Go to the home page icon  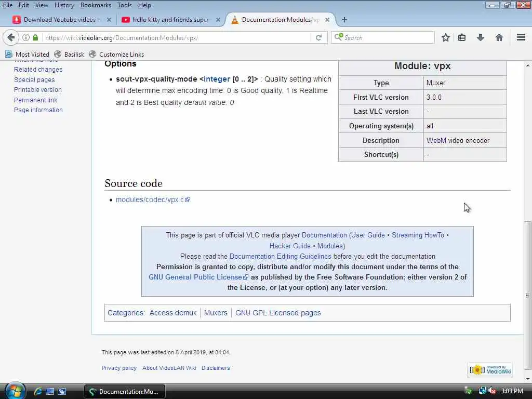(x=499, y=37)
